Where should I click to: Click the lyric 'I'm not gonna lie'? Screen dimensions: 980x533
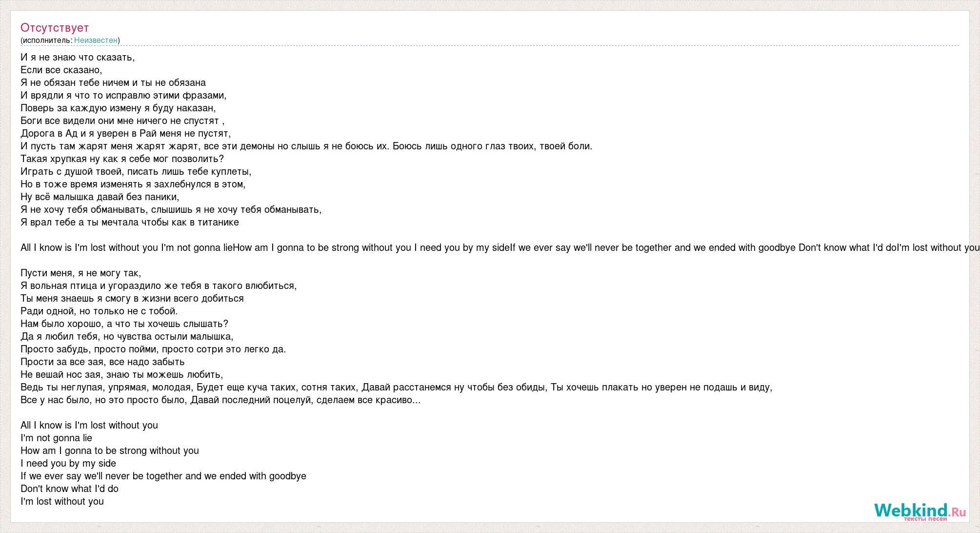[x=56, y=438]
